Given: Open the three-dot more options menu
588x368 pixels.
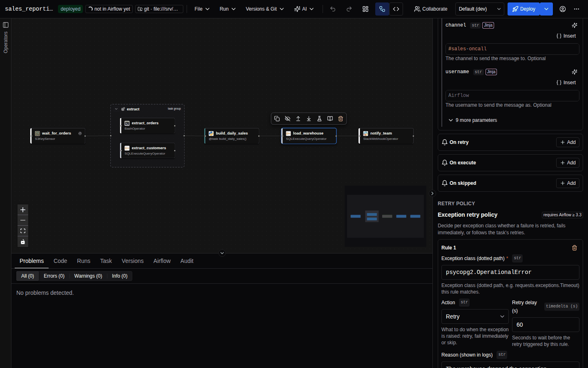Looking at the screenshot, I should [x=577, y=9].
